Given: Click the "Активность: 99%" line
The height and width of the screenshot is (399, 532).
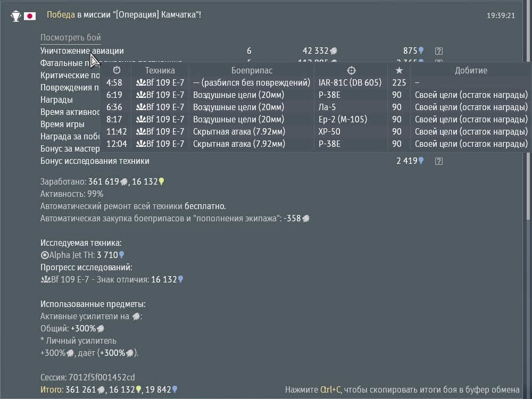Looking at the screenshot, I should coord(72,194).
